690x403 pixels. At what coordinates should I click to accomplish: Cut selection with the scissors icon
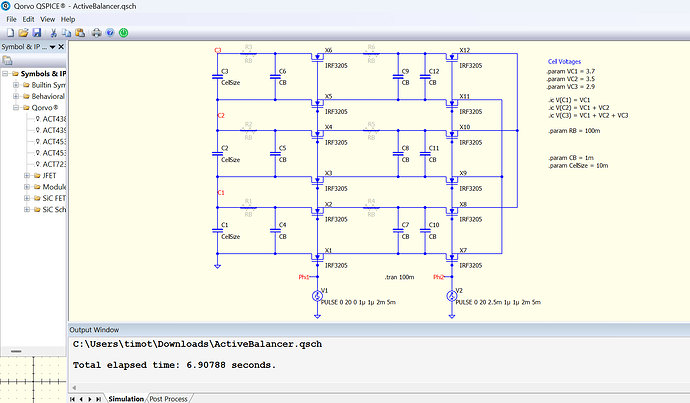[53, 33]
